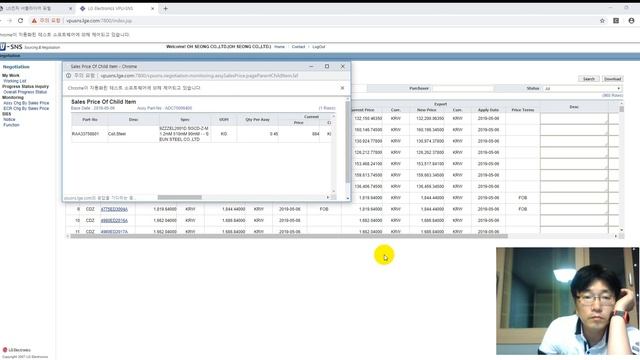Dismiss the automation infobar in the popup window
The height and width of the screenshot is (360, 640).
tap(342, 88)
